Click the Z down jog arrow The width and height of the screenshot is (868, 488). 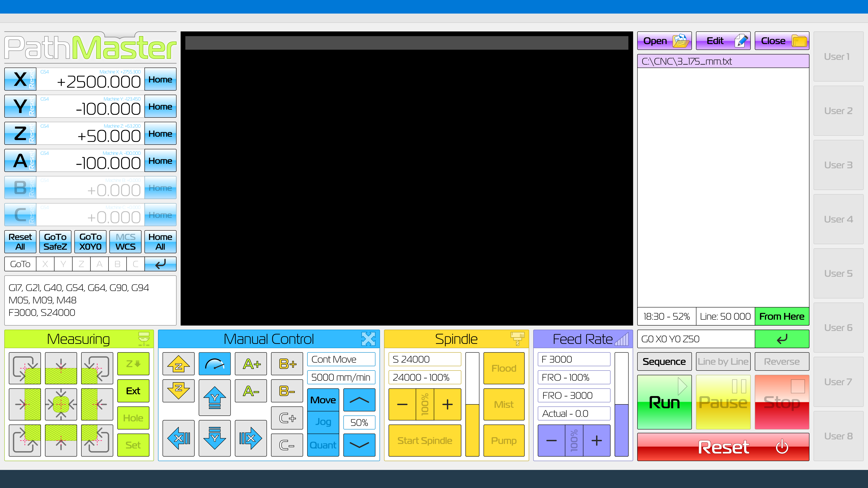coord(178,391)
